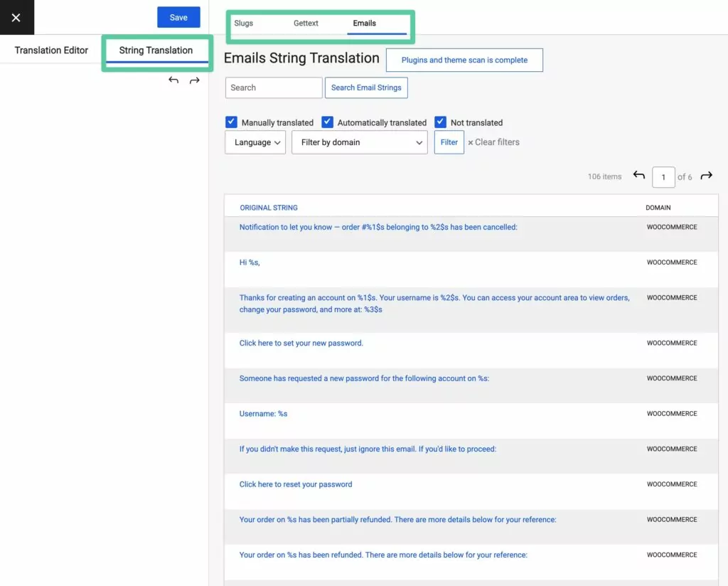Go to the next page of strings
728x586 pixels.
(706, 176)
